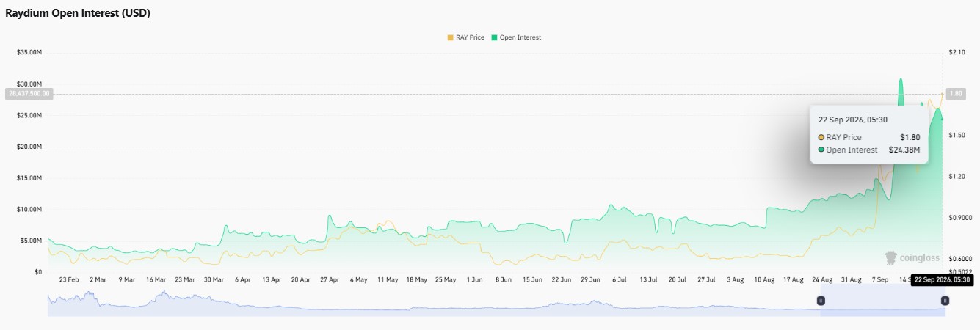980x330 pixels.
Task: Click the $15.00M y-axis label
Action: point(29,178)
